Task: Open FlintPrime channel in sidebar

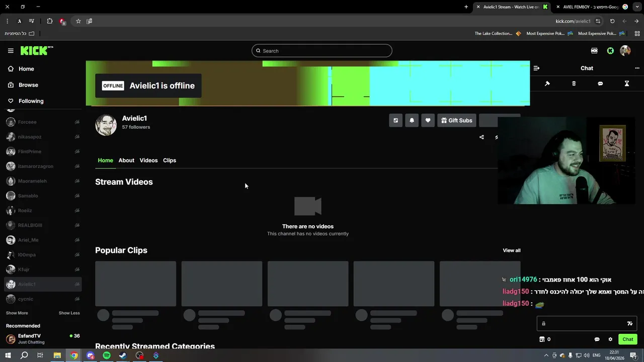Action: tap(43, 151)
